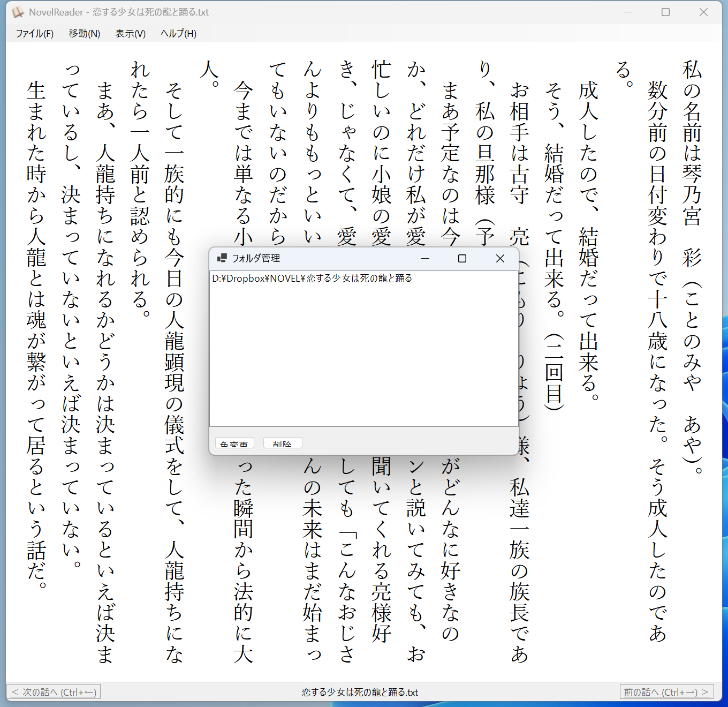Close the NovelReader main window
This screenshot has width=728, height=707.
tap(703, 12)
